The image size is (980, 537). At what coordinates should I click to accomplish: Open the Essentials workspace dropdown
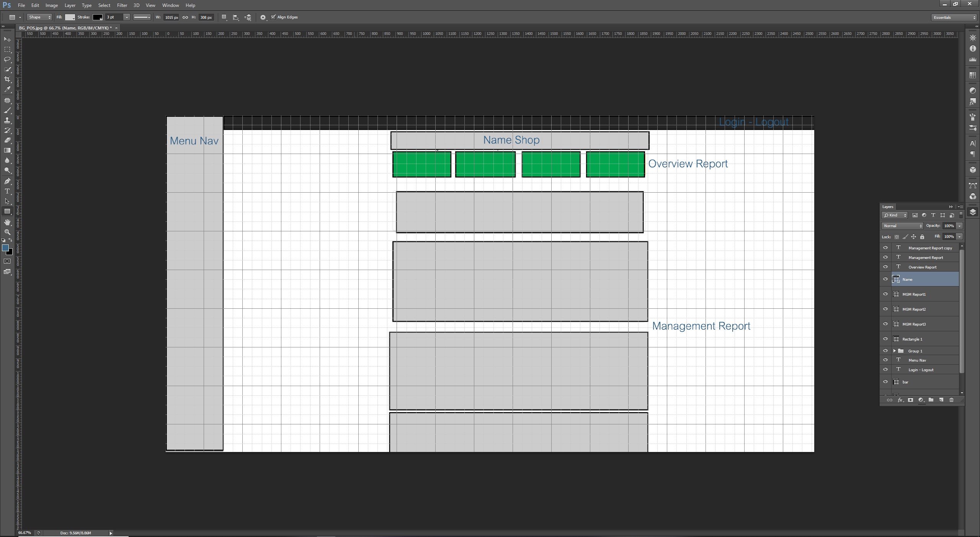[954, 17]
